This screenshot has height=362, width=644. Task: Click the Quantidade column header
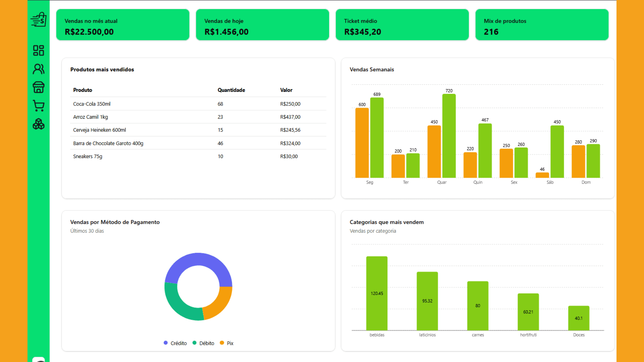231,90
